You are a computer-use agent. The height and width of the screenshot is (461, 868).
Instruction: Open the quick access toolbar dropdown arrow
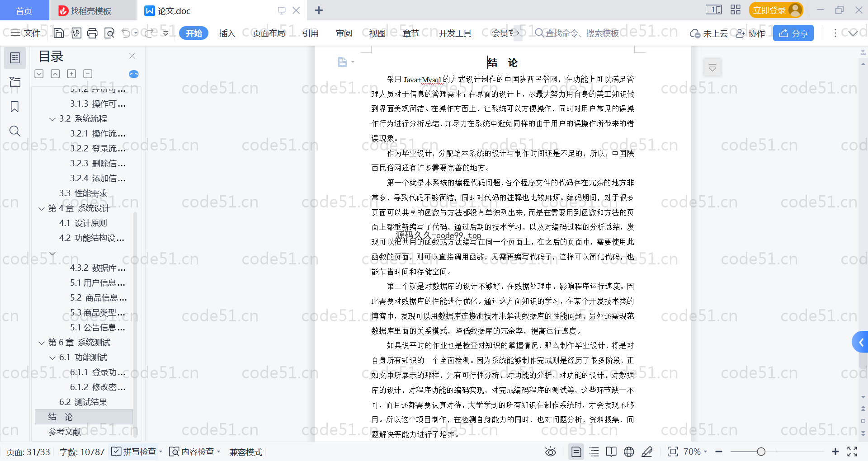point(166,33)
